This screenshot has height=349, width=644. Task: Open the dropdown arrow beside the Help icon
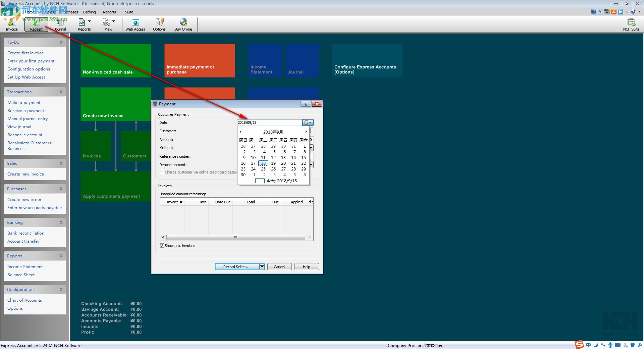[x=639, y=12]
